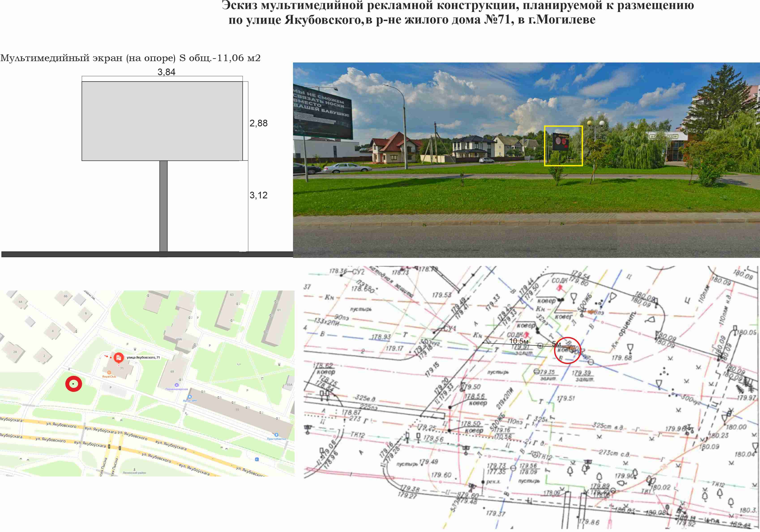
Task: Click the 10,5м distance label on plan
Action: tap(519, 341)
